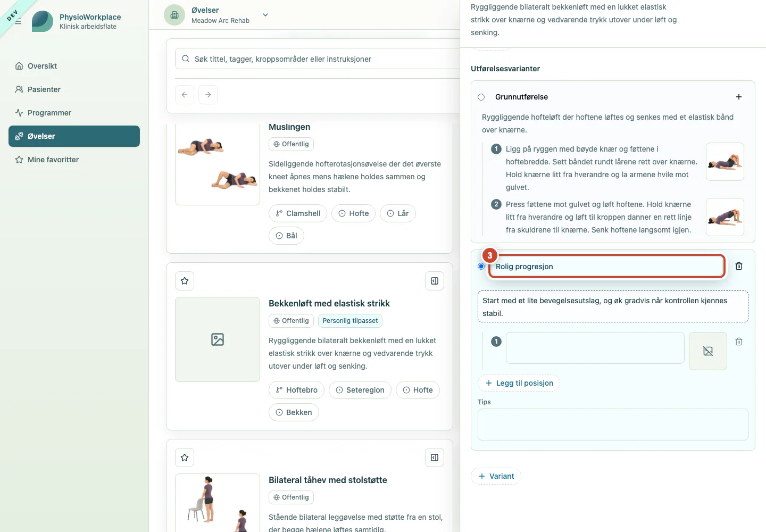This screenshot has height=532, width=766.
Task: Expand Grunnutførelse with the plus icon
Action: tap(739, 97)
